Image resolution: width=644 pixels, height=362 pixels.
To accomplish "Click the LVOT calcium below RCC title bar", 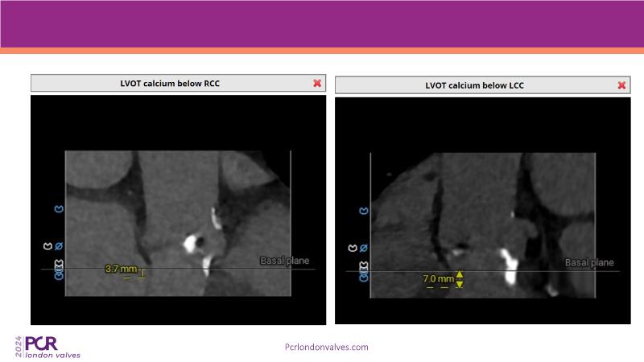I will pyautogui.click(x=169, y=84).
